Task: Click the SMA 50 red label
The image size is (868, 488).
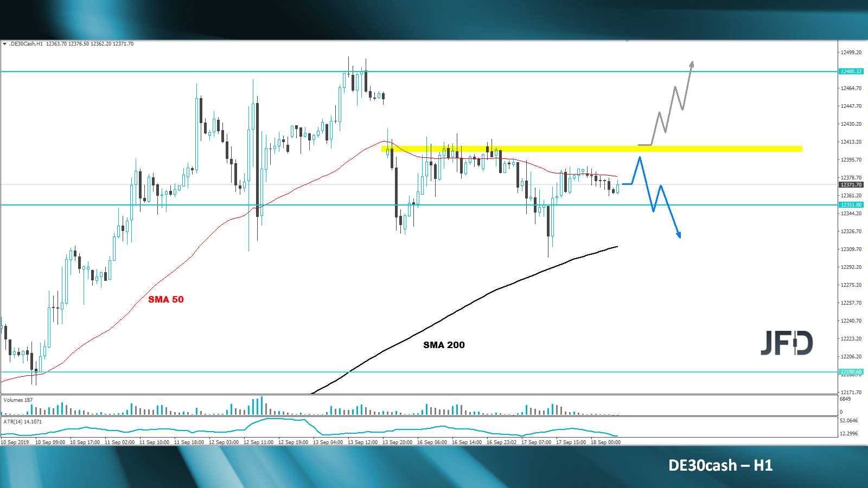Action: (166, 299)
